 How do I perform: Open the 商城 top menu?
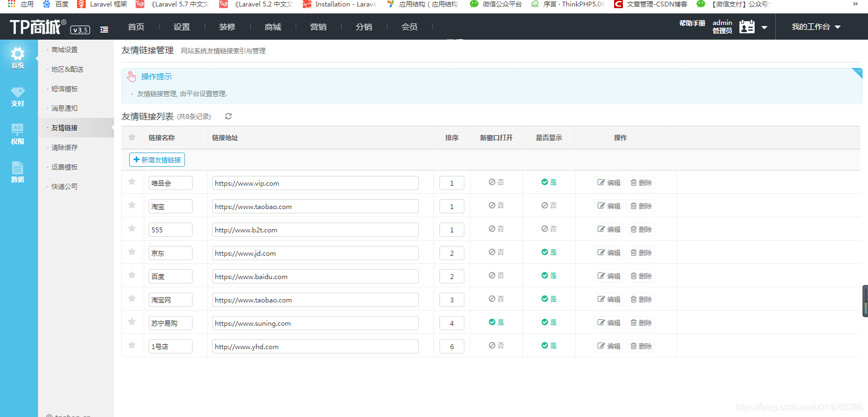click(273, 27)
